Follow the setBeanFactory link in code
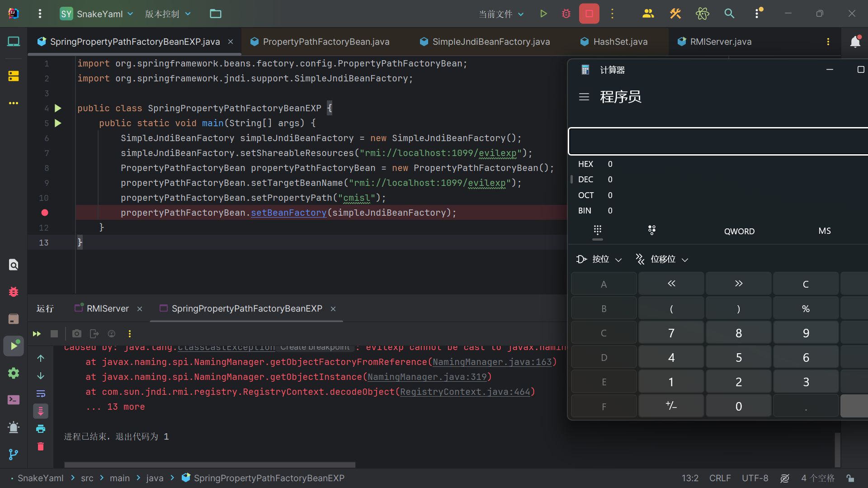 (288, 213)
